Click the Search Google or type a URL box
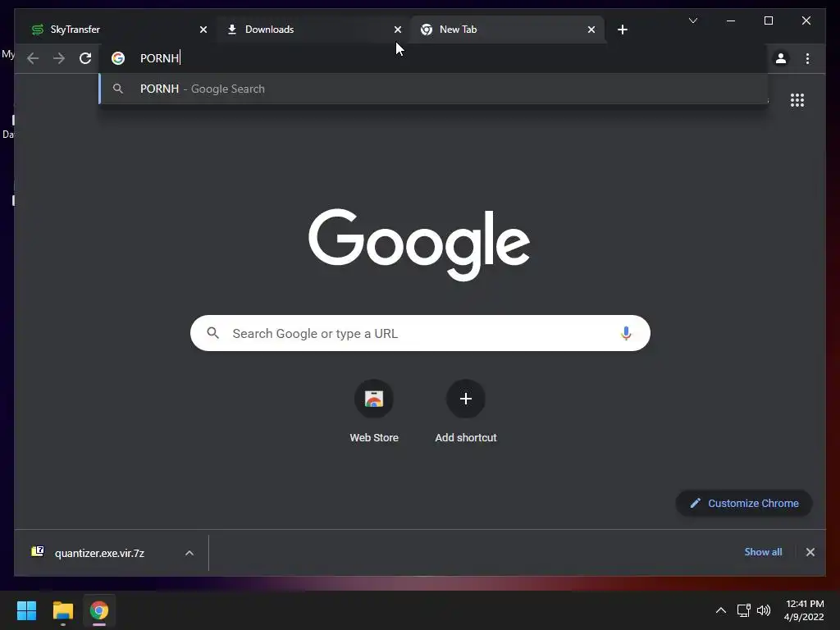The image size is (840, 630). (420, 333)
